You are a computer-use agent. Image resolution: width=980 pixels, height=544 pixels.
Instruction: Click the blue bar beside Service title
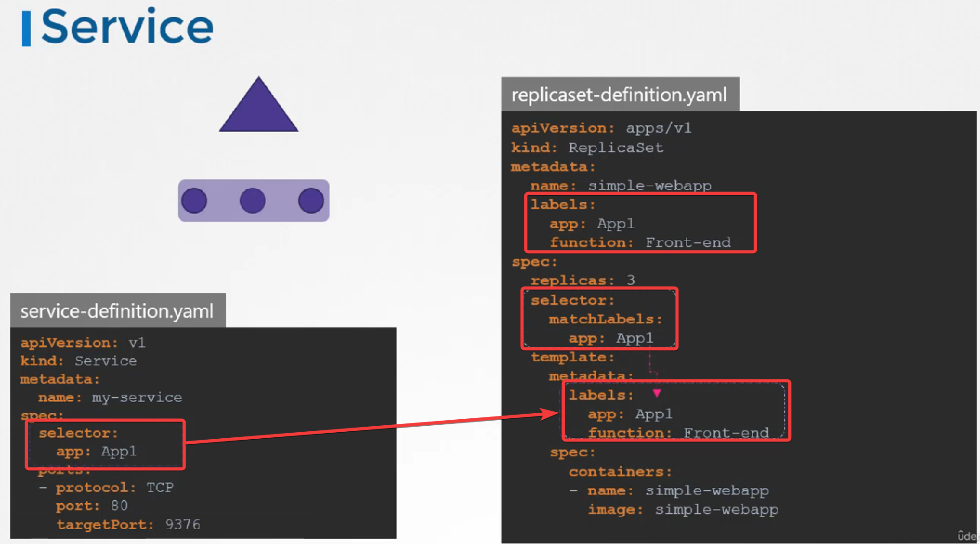coord(26,29)
